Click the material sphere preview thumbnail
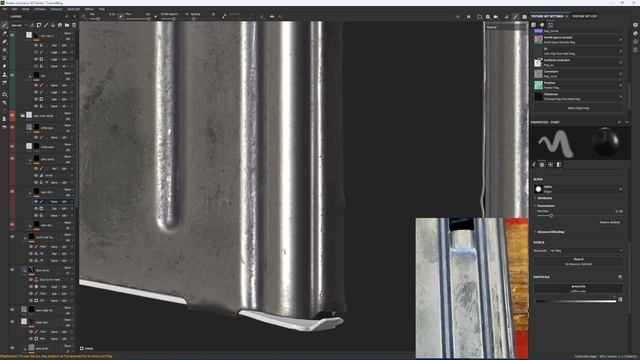 [605, 143]
